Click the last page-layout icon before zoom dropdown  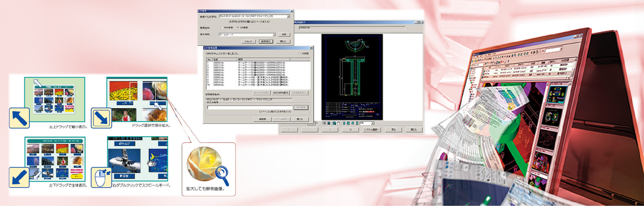357,123
